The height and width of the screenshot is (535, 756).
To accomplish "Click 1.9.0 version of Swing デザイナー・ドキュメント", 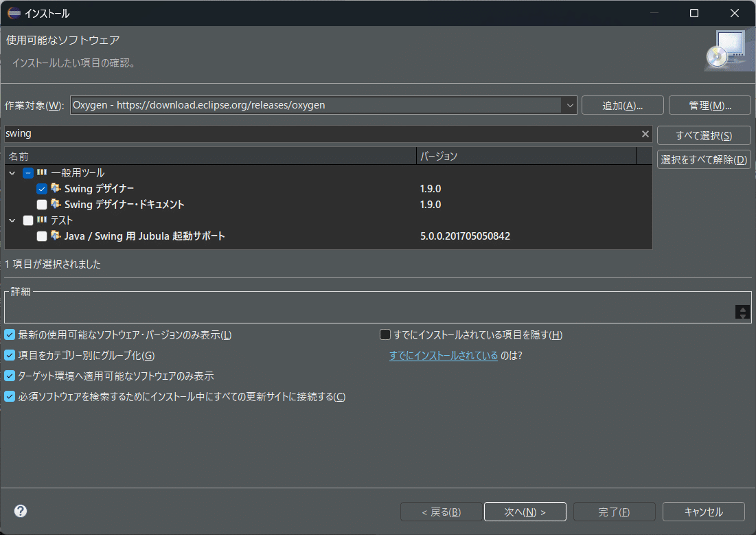I will (431, 205).
